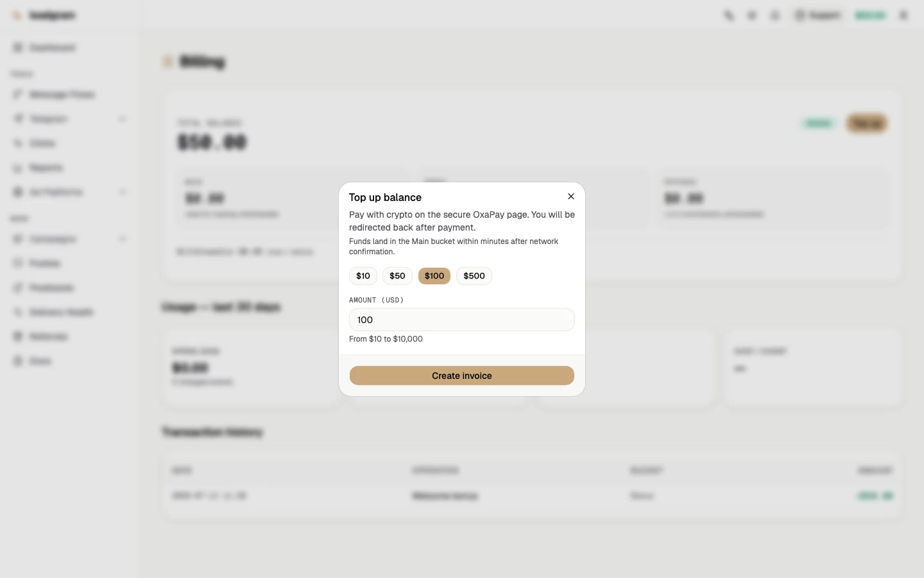Open Delivery Health sidebar icon
This screenshot has height=578, width=924.
point(18,312)
